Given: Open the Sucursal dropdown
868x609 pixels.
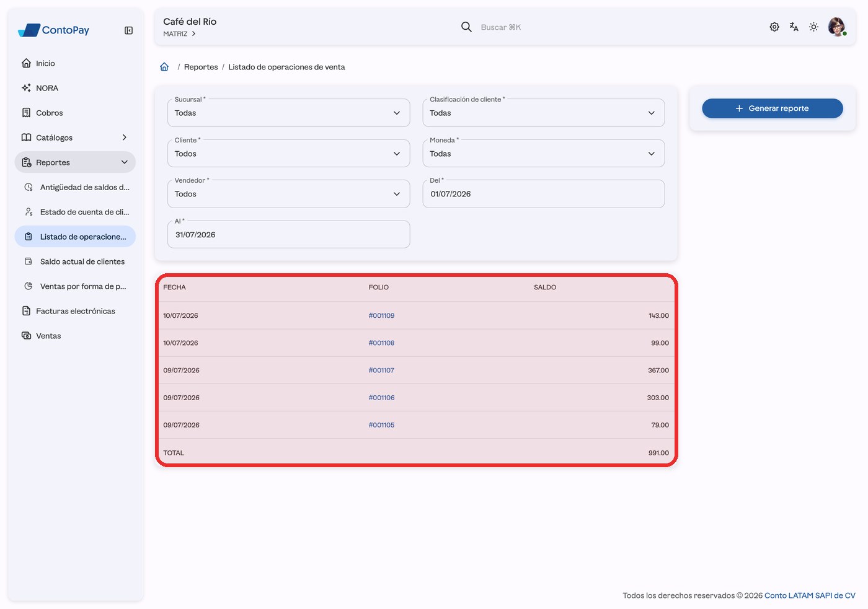Looking at the screenshot, I should click(x=288, y=113).
